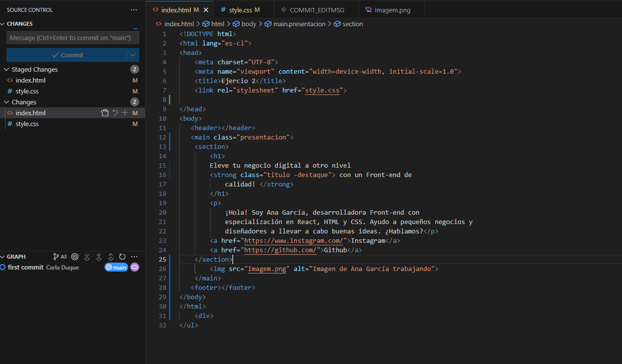Viewport: 622px width, 364px height.
Task: Click the git icon on COMMIT_EDITMSG tab
Action: (x=283, y=10)
